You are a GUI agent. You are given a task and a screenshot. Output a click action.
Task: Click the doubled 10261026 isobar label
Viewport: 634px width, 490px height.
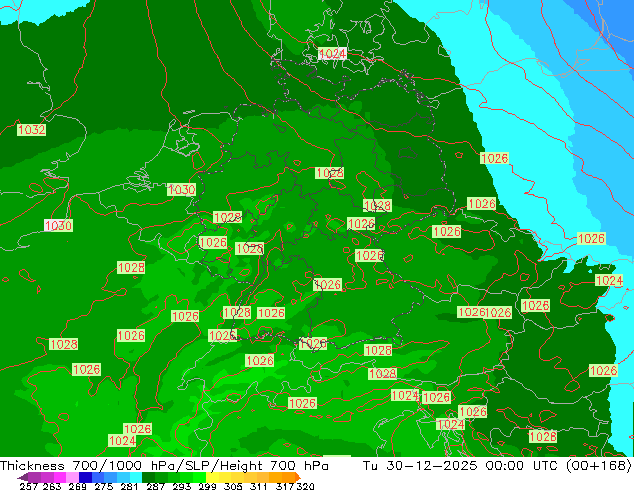point(484,312)
